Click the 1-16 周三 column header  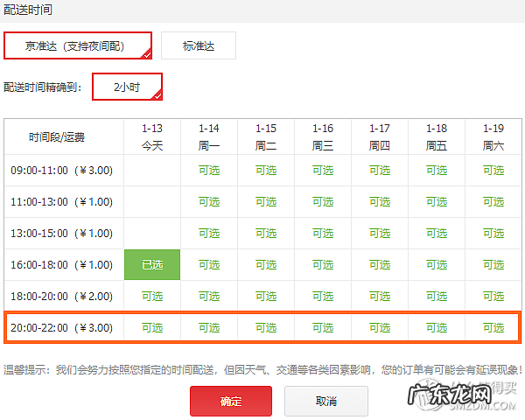point(323,136)
